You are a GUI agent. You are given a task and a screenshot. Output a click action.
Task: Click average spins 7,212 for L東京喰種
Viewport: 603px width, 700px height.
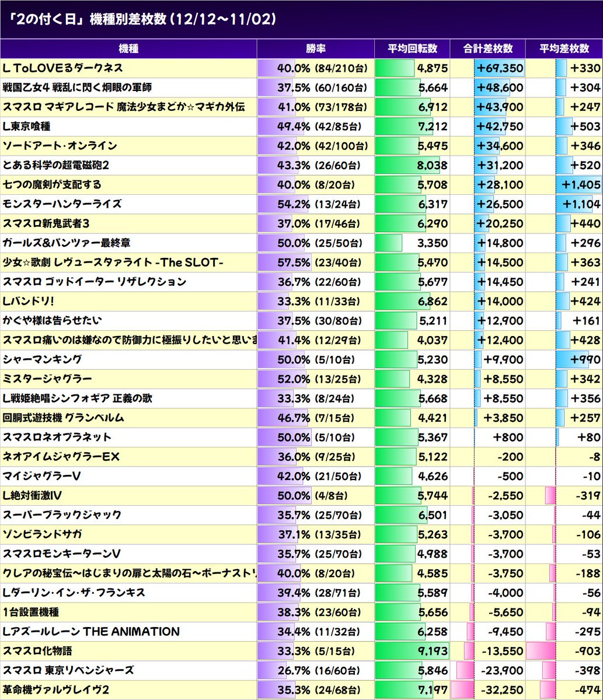point(433,126)
